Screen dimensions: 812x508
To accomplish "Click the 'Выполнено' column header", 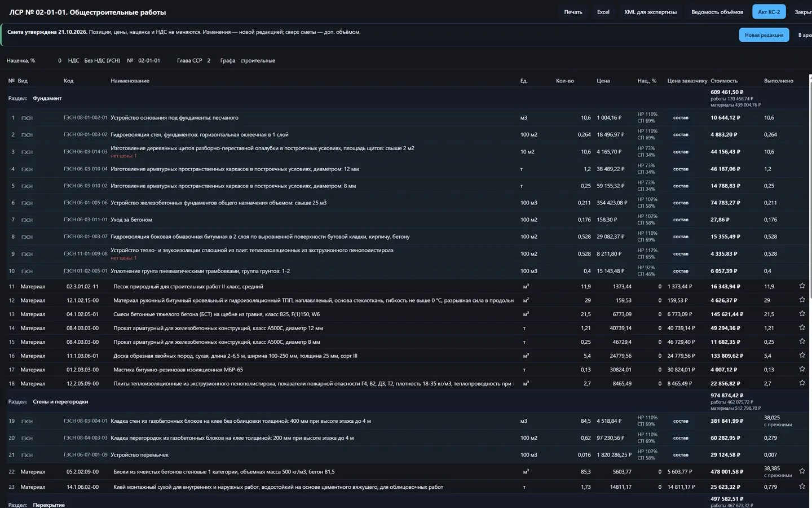I will [x=779, y=81].
